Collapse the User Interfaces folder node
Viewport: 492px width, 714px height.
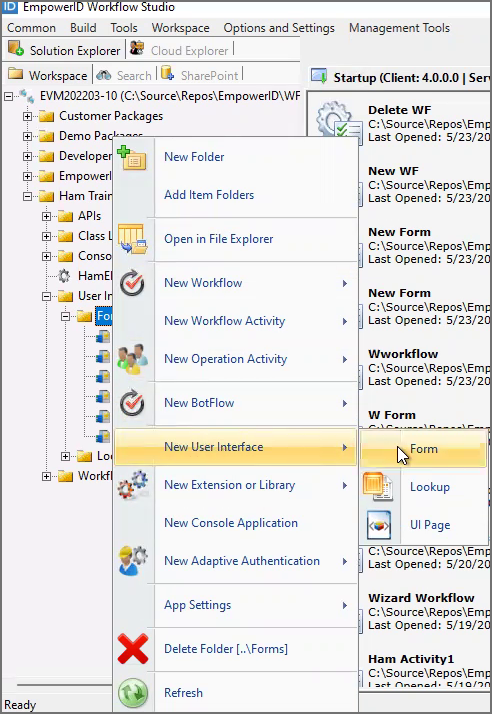(x=46, y=296)
